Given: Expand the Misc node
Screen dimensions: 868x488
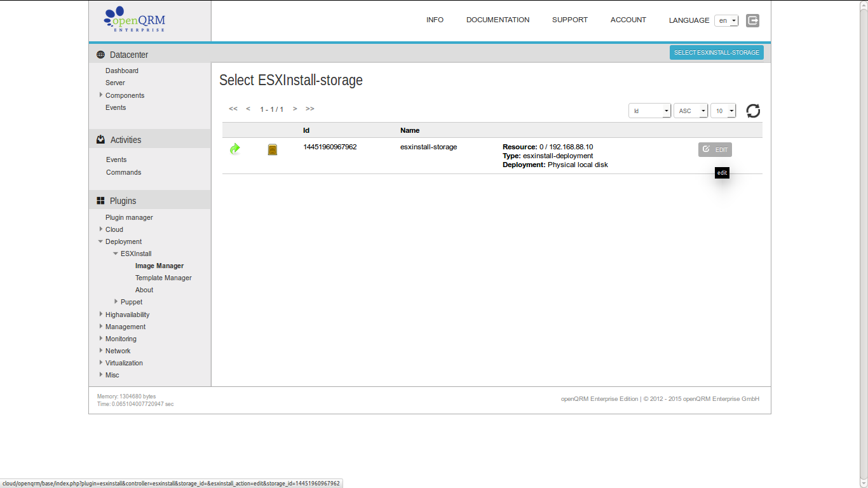Looking at the screenshot, I should [101, 374].
